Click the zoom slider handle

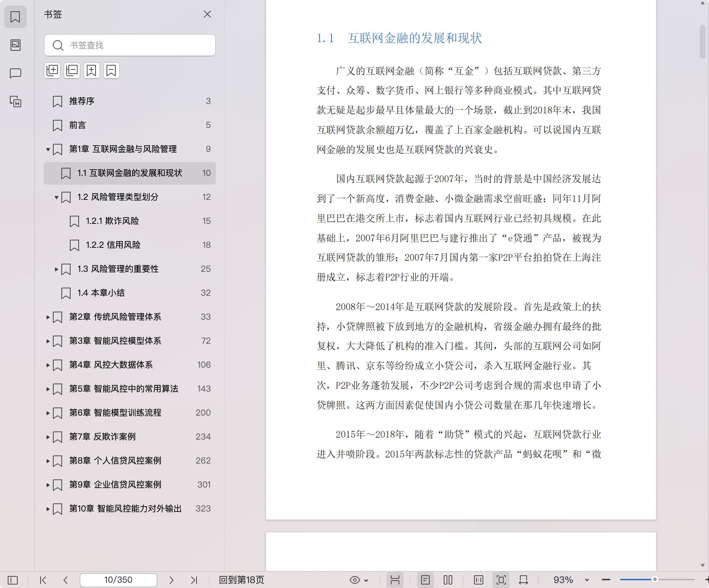pos(655,580)
